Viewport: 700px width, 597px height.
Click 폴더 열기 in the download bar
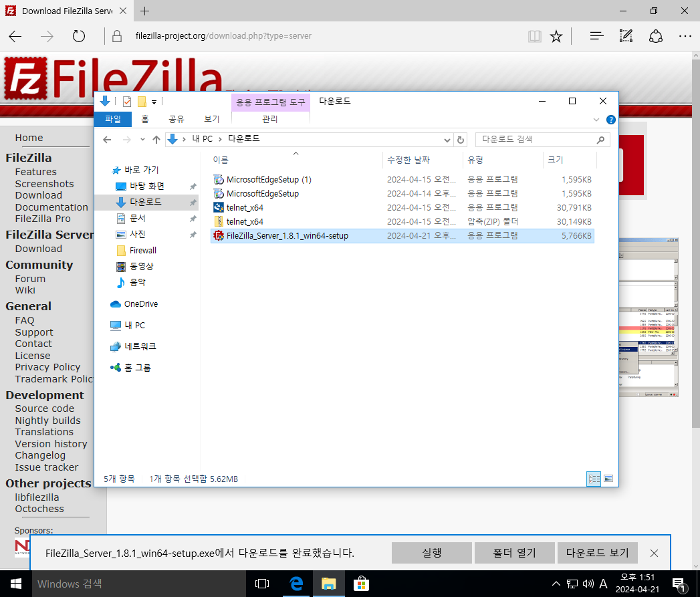tap(514, 553)
